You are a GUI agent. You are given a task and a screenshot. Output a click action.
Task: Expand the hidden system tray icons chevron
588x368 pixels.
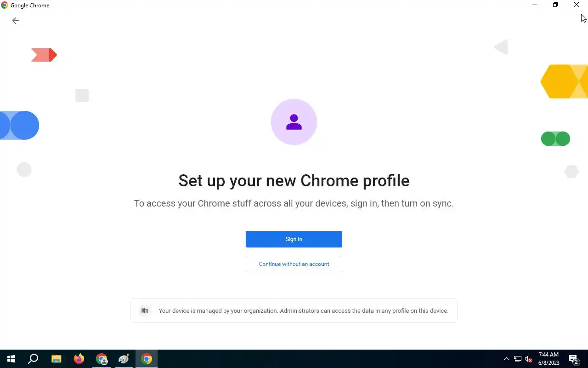coord(507,359)
